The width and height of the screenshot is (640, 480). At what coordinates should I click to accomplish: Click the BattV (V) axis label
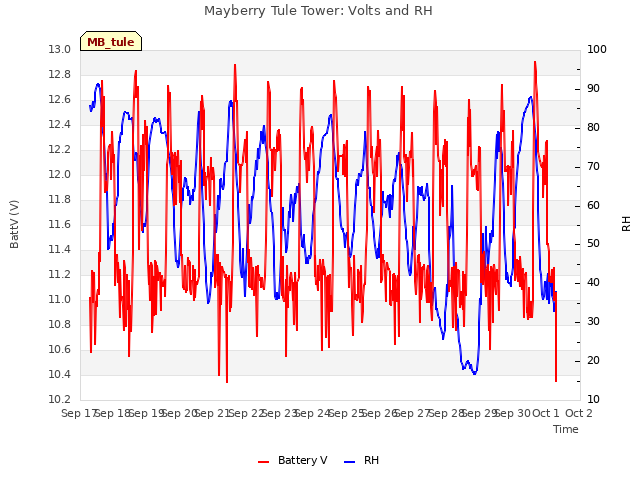(14, 224)
